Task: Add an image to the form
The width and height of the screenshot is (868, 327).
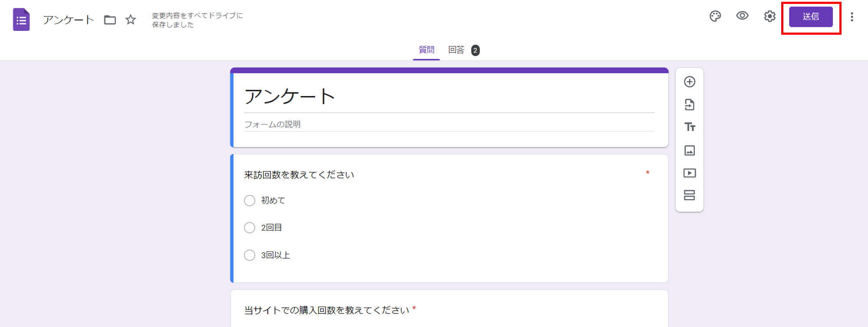Action: (x=690, y=150)
